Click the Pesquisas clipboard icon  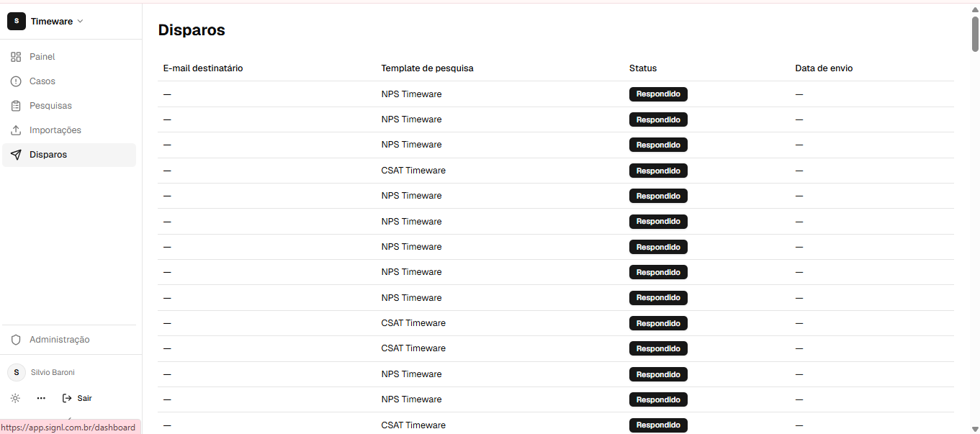pos(16,106)
